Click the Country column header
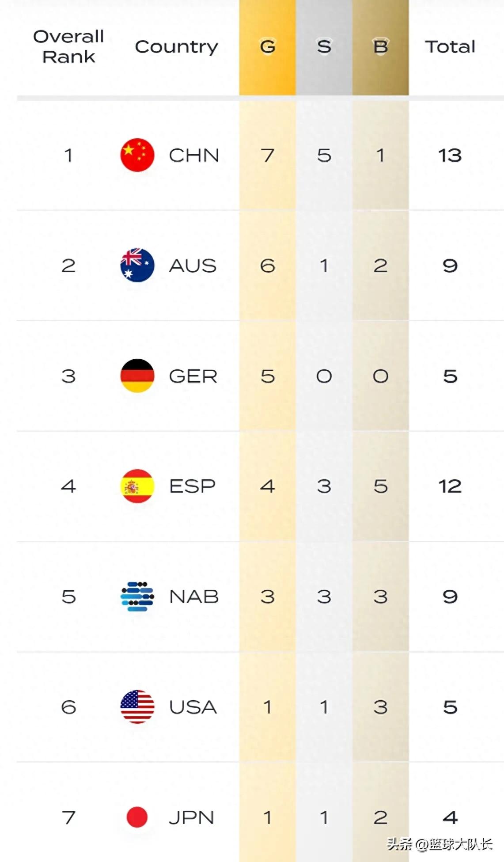Screen dimensions: 504x862 tap(176, 47)
